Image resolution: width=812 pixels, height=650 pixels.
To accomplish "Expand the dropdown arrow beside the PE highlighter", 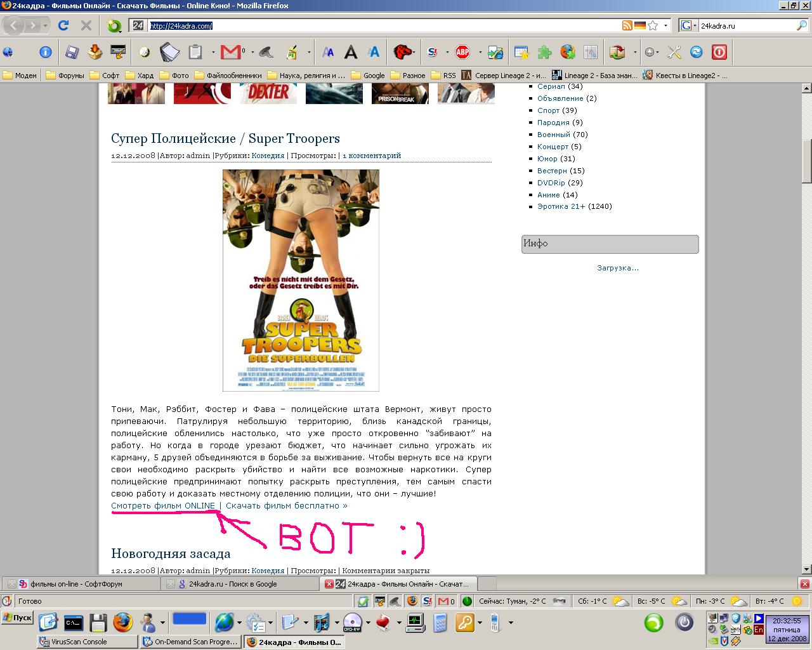I will 309,52.
